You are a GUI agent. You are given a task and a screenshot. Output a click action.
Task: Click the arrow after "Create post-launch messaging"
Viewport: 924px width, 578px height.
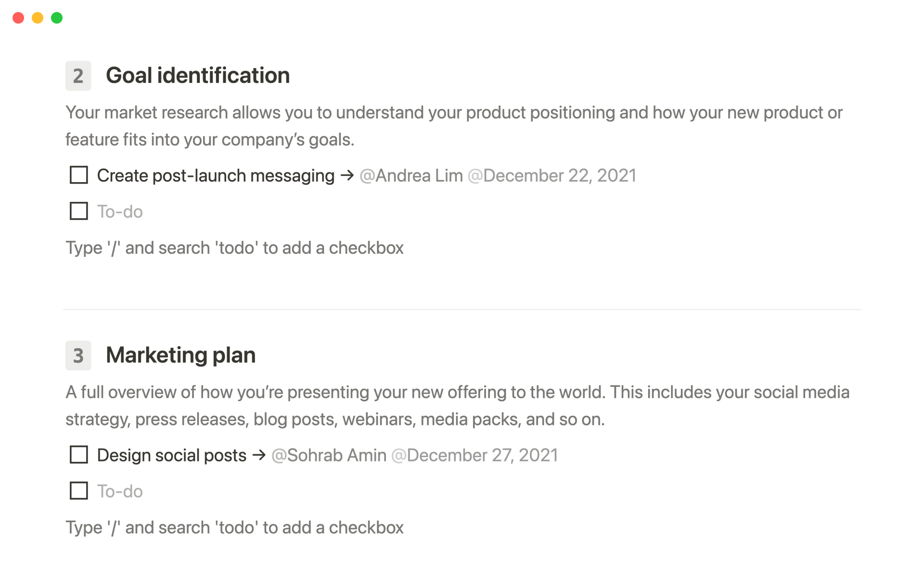coord(347,175)
